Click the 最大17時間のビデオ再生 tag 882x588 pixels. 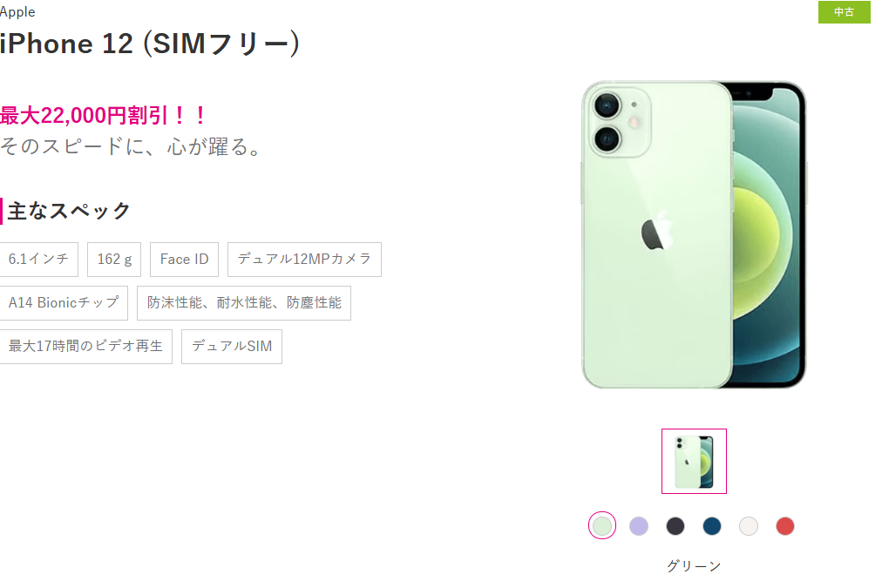(85, 347)
